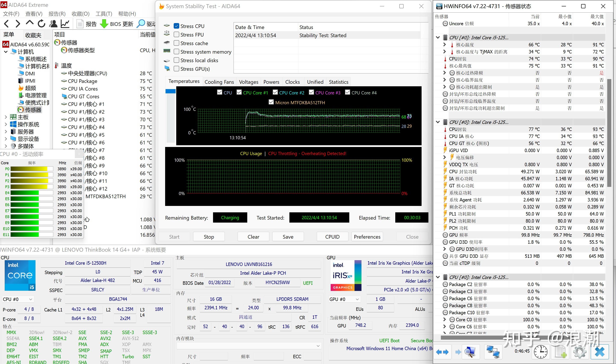The height and width of the screenshot is (364, 616).
Task: Open 文件(F) menu in AIDA64
Action: pyautogui.click(x=11, y=14)
